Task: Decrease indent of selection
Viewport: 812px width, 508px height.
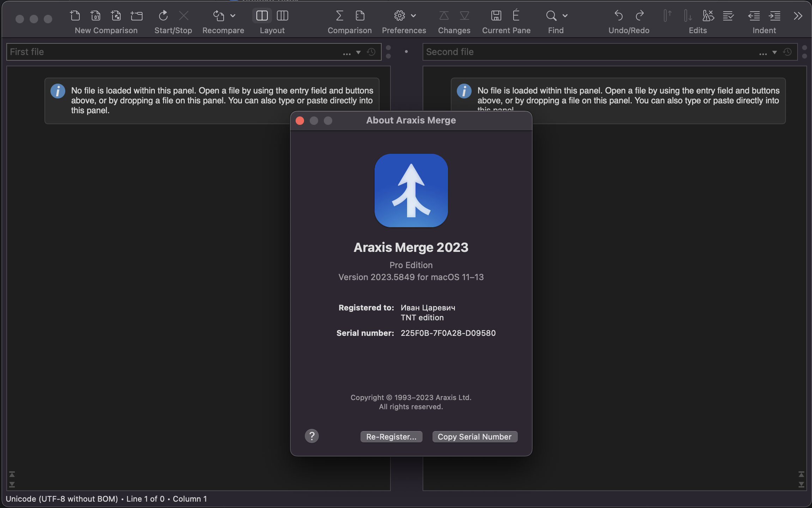Action: pos(754,16)
